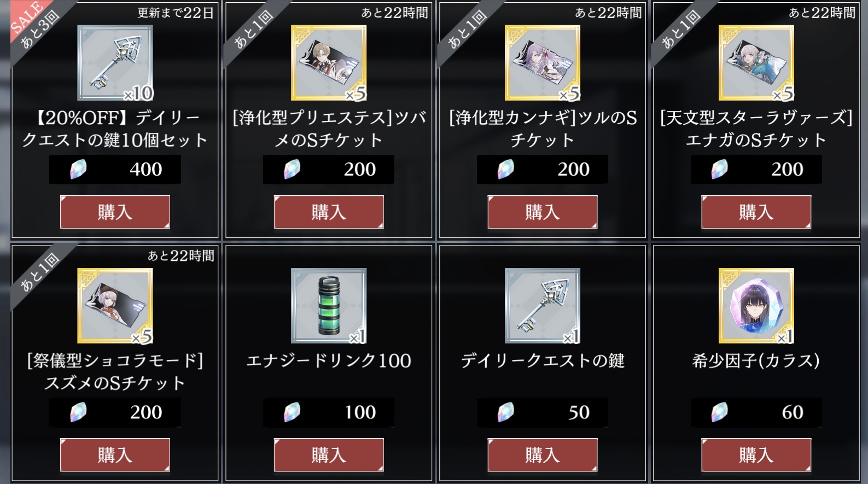
Task: Select the Enaga S ticket icon
Action: 756,63
